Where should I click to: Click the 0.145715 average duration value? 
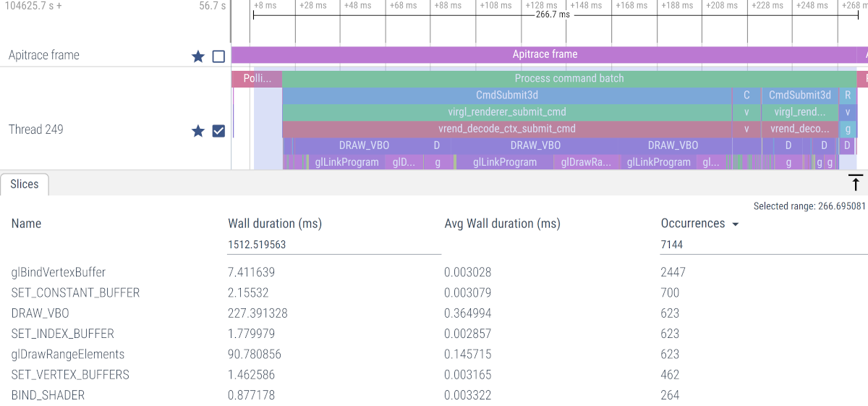click(x=468, y=355)
